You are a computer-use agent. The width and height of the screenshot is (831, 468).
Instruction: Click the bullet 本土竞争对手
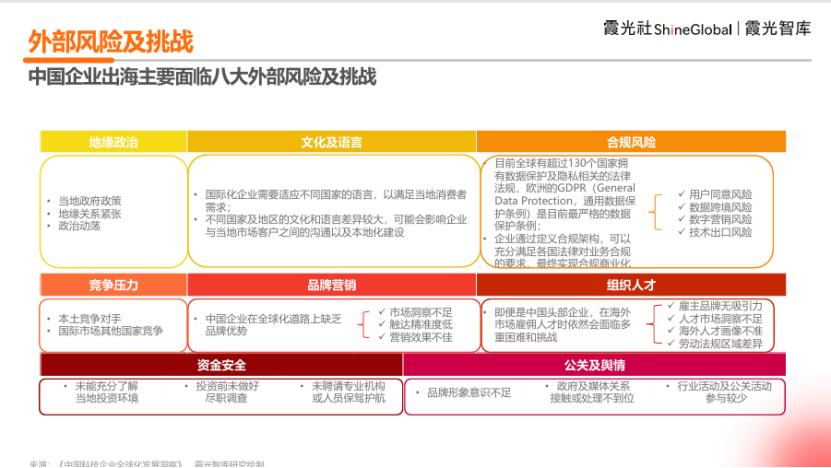tap(90, 319)
